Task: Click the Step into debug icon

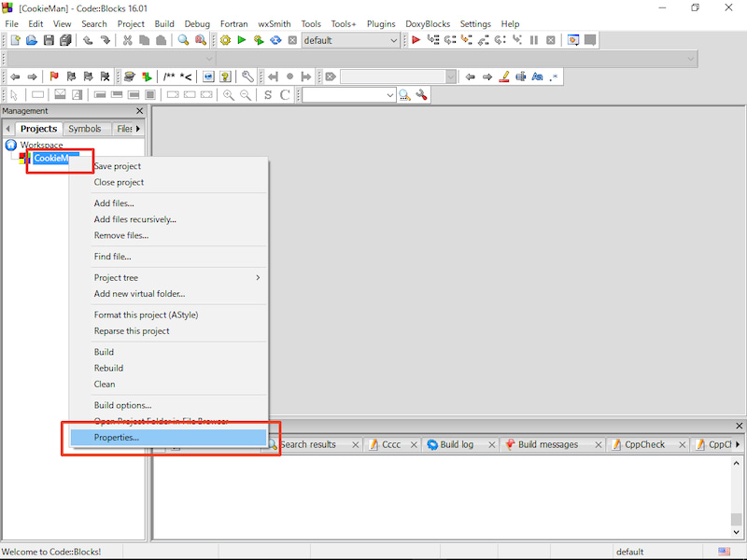Action: coord(467,40)
